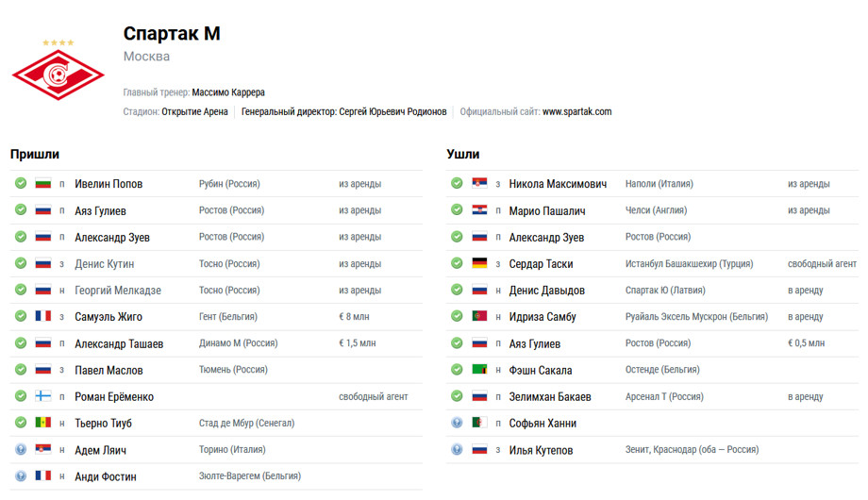Click the Рубин (Россия) club cell
Screen dimensions: 868x500
229,184
